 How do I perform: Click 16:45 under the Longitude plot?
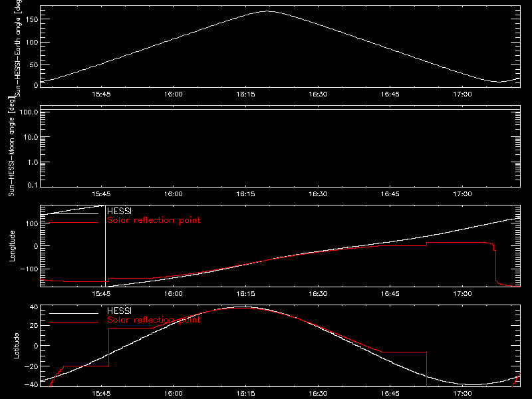[390, 293]
